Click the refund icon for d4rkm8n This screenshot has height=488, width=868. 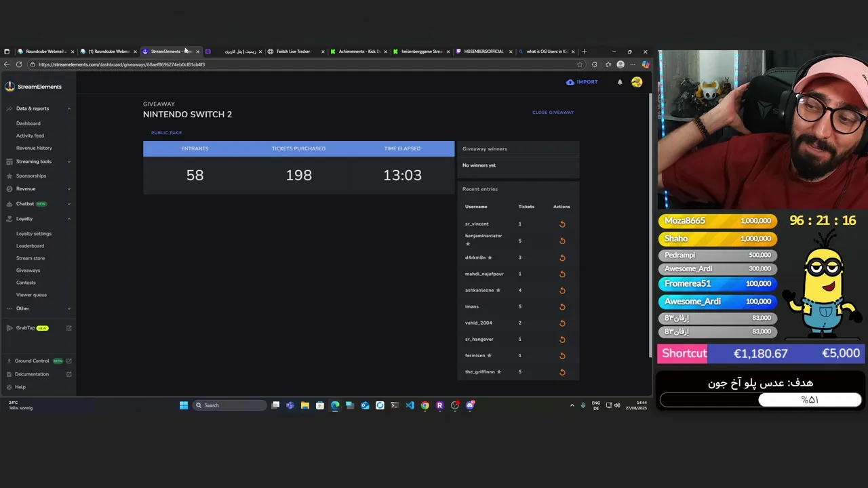[x=562, y=258]
